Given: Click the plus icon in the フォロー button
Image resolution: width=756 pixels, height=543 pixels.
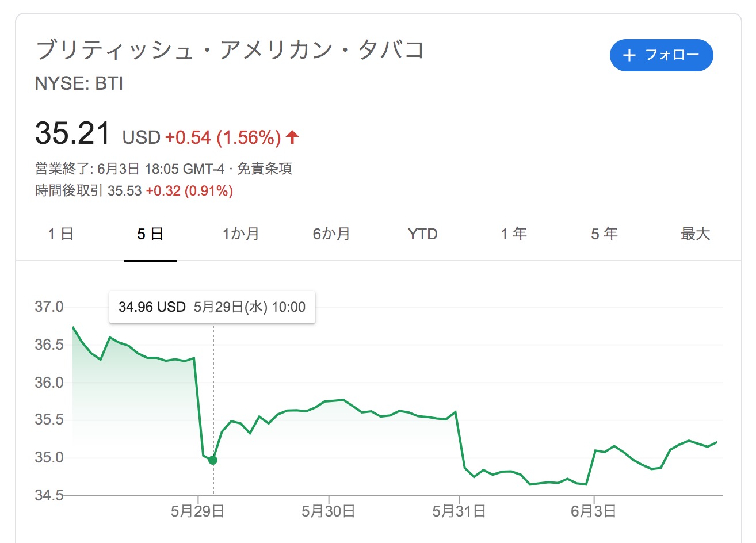Looking at the screenshot, I should pos(629,55).
